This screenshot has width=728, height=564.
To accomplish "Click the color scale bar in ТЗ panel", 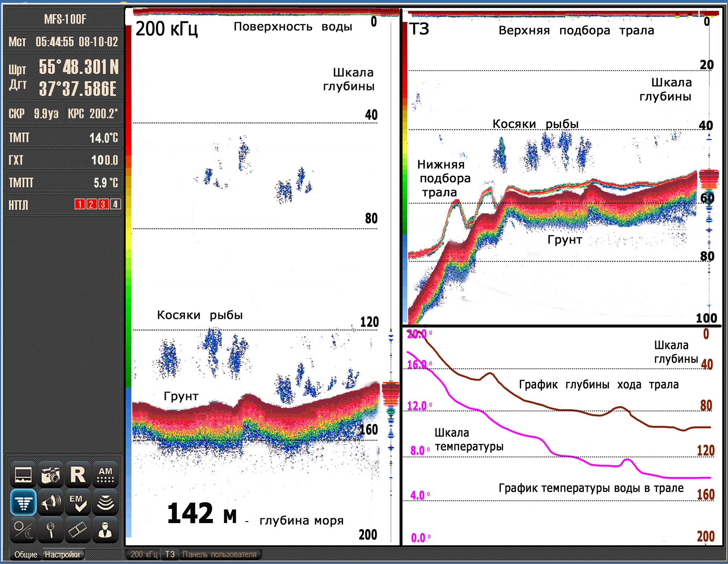I will [405, 172].
